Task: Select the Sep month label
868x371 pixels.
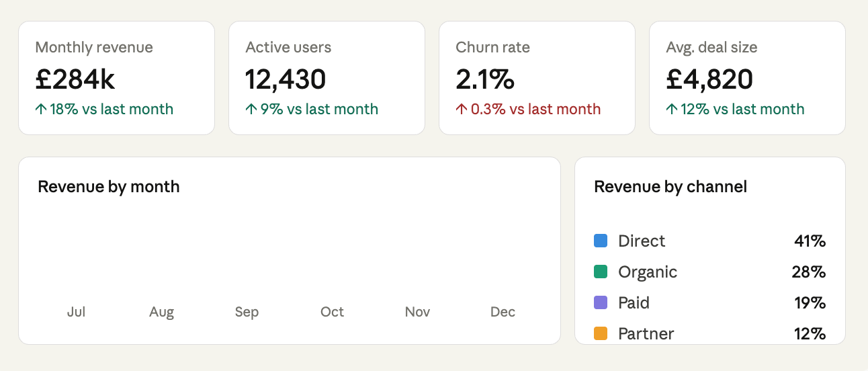Action: click(247, 312)
